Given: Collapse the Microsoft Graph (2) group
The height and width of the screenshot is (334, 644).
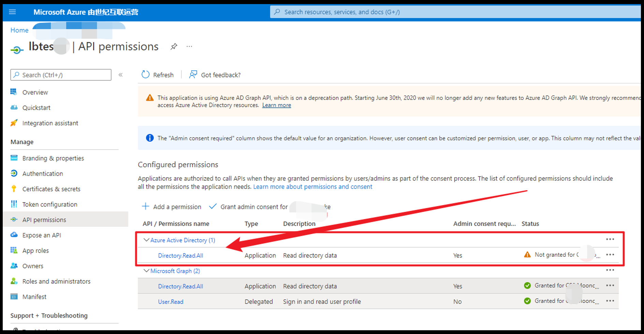Looking at the screenshot, I should tap(146, 271).
